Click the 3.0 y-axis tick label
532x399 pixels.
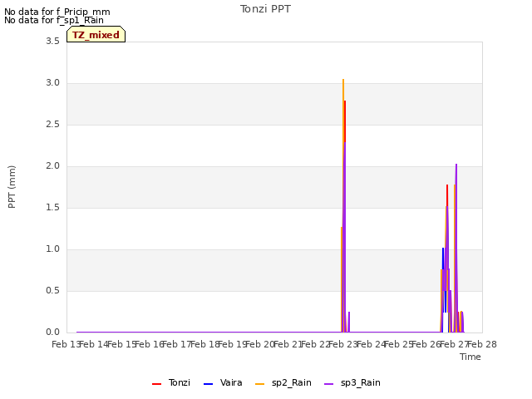pos(52,83)
